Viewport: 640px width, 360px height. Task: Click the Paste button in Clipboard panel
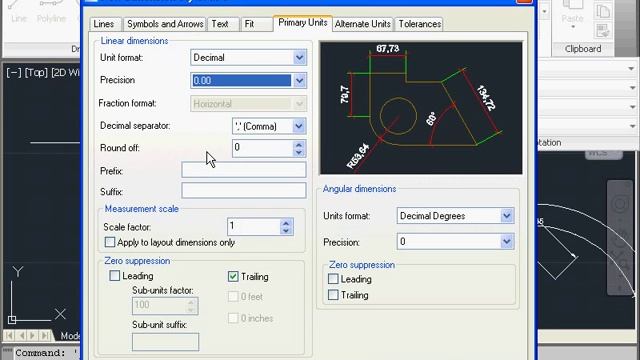[x=572, y=14]
